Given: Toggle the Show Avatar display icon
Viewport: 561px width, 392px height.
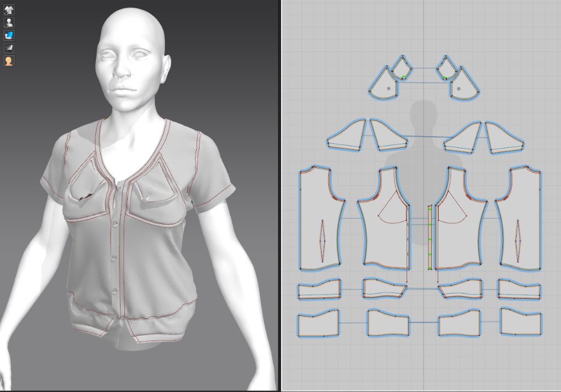Looking at the screenshot, I should pos(9,23).
